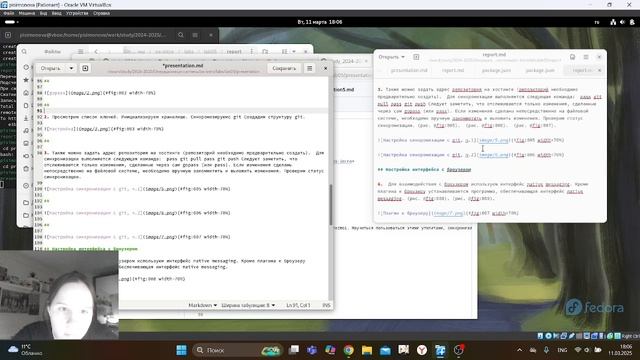
Task: Click Windows Start button
Action: coord(182,350)
